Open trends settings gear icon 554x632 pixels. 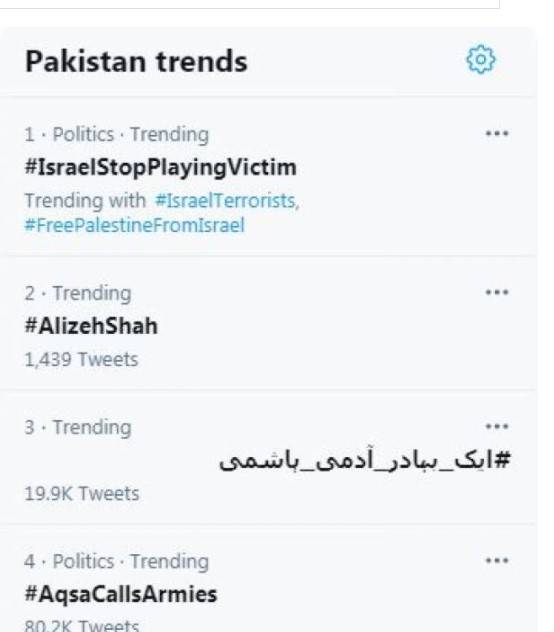point(481,60)
